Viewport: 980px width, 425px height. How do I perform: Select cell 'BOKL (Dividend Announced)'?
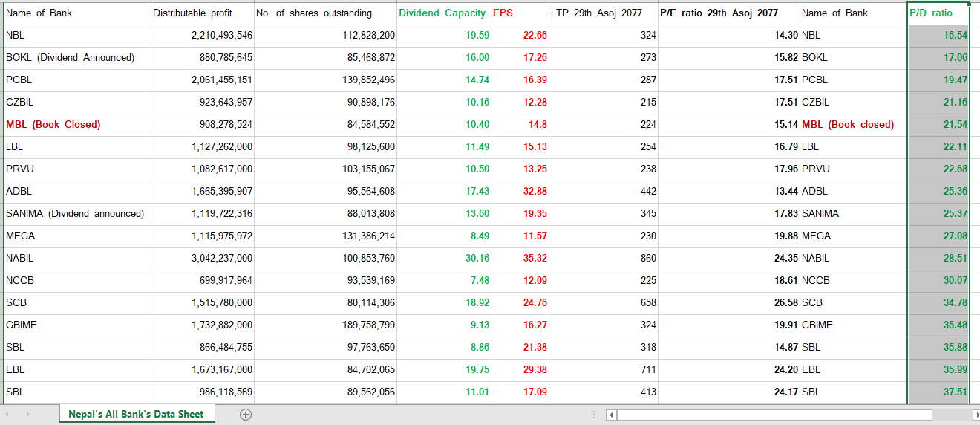(x=76, y=57)
